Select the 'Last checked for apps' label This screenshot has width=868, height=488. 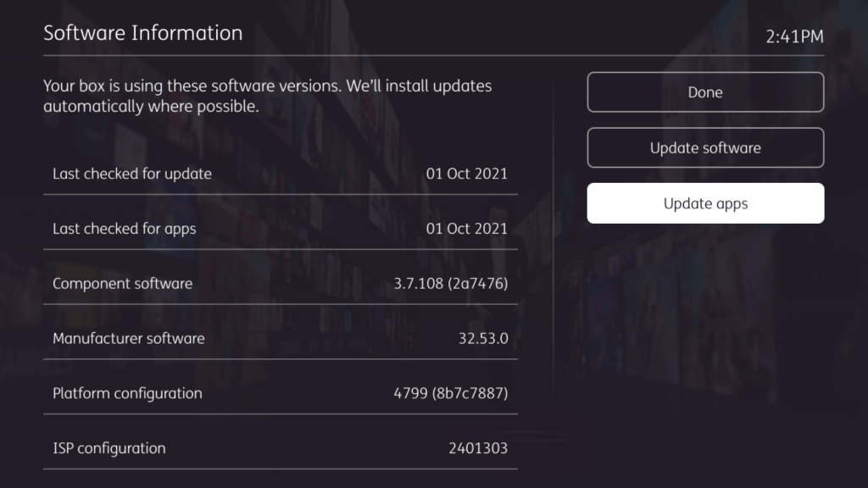tap(124, 229)
